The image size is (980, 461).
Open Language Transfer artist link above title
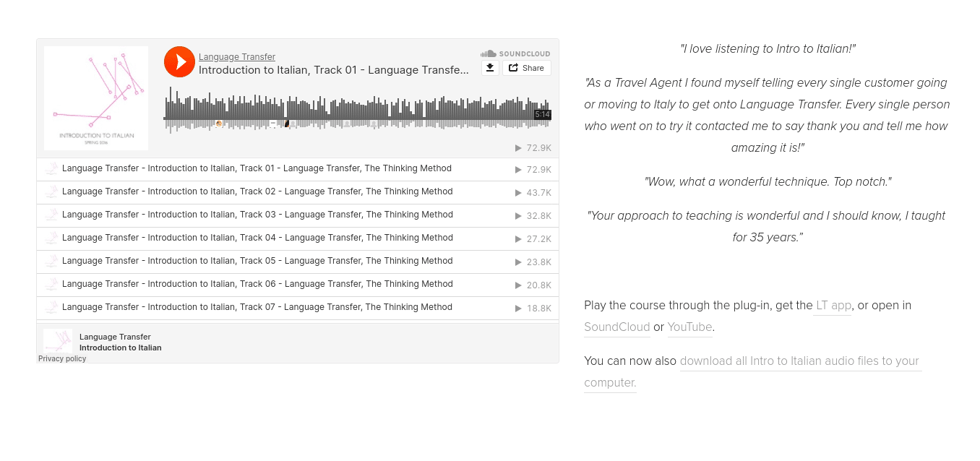pyautogui.click(x=236, y=57)
